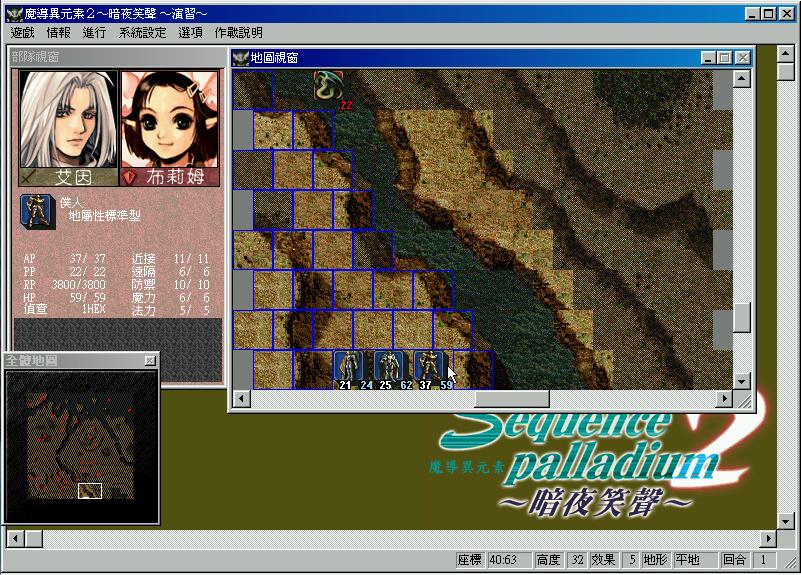Click the HP 59/59 stat value
This screenshot has width=801, height=575.
click(x=87, y=297)
